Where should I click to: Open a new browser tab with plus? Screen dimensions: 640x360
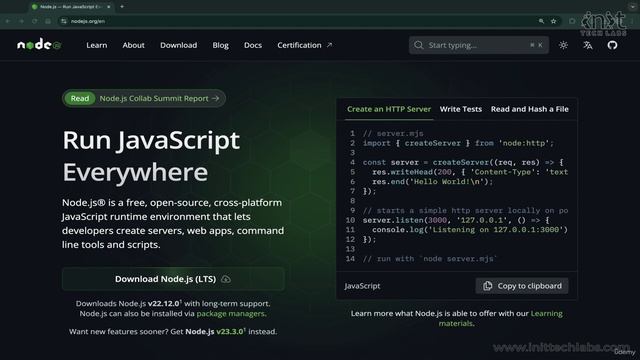(122, 7)
